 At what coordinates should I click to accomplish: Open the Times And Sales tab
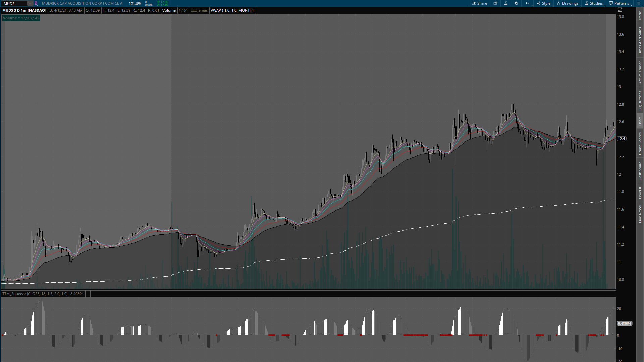coord(640,41)
